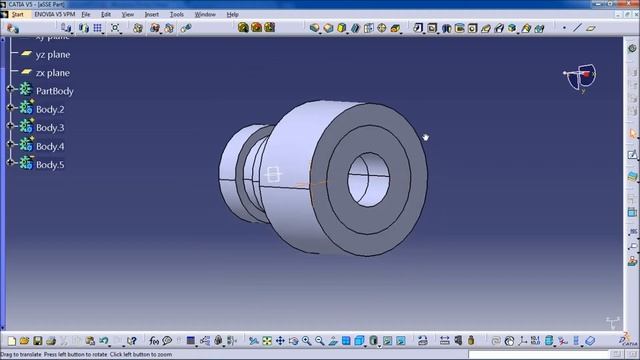640x360 pixels.
Task: Select Body.2 label in tree
Action: pyautogui.click(x=50, y=109)
